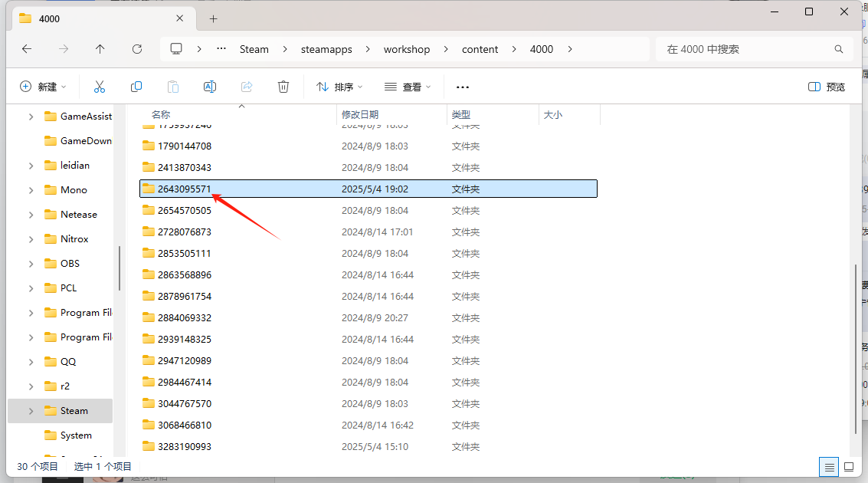Switch to large icons view layout
Image resolution: width=868 pixels, height=483 pixels.
point(849,466)
